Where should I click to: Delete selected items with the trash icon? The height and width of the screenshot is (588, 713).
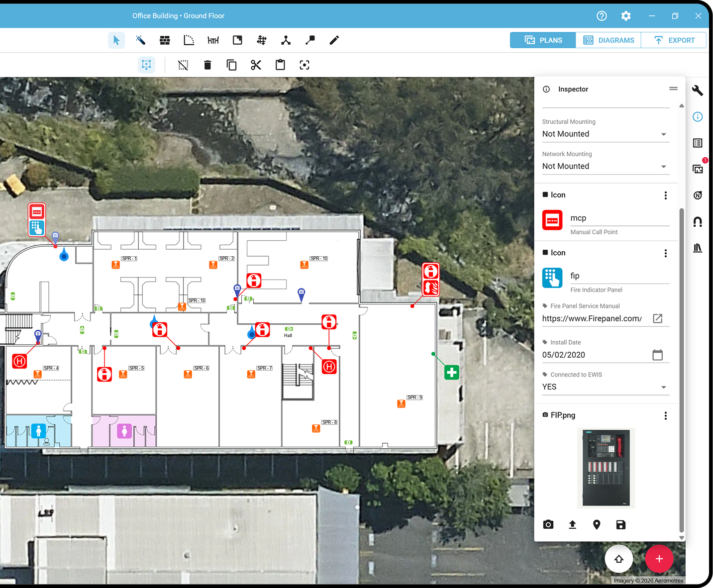pos(207,65)
